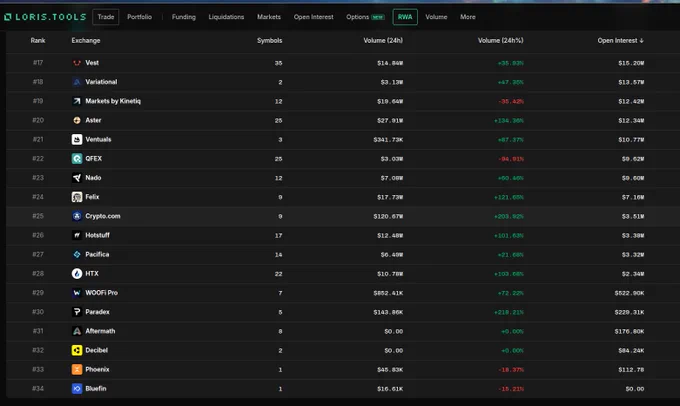The width and height of the screenshot is (680, 406).
Task: Click the Vest exchange icon
Action: pos(77,63)
